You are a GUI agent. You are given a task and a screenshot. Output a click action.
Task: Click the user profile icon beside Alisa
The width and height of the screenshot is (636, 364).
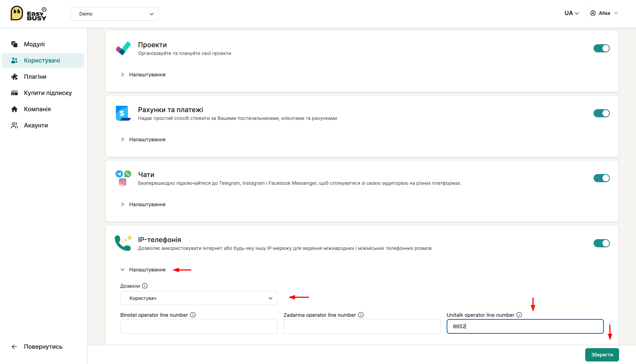click(593, 13)
